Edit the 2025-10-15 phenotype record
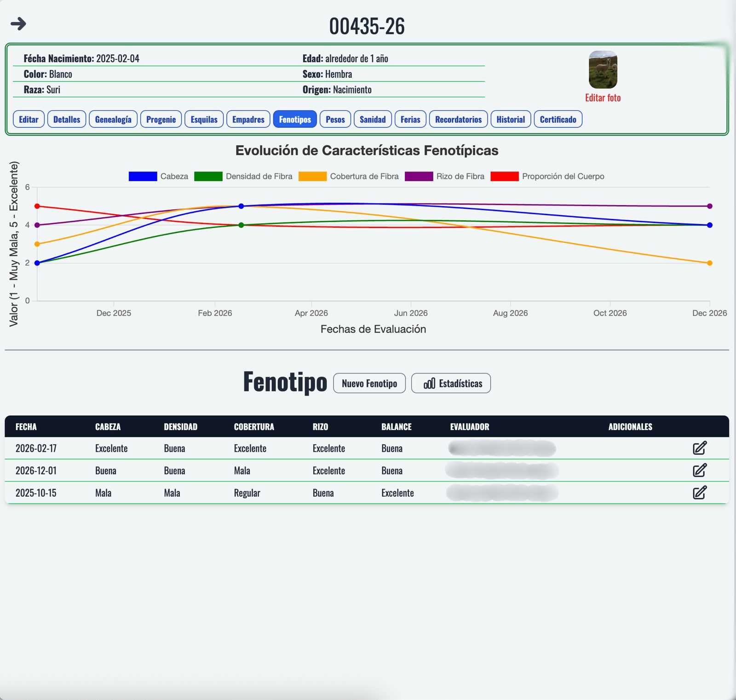This screenshot has width=736, height=700. coord(700,492)
